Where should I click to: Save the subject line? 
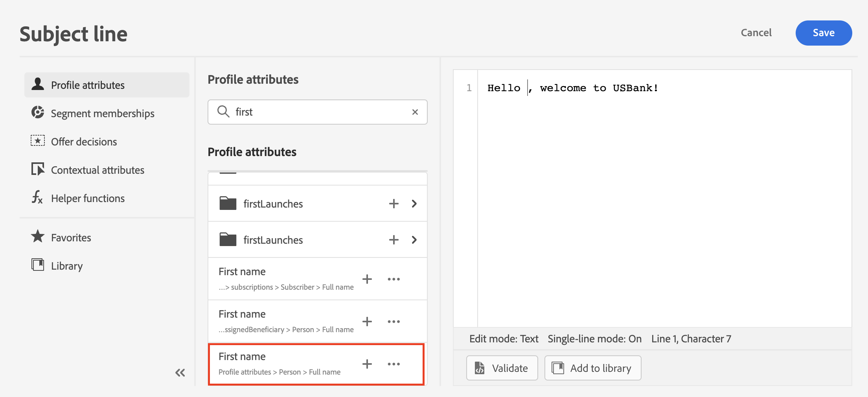pyautogui.click(x=824, y=33)
